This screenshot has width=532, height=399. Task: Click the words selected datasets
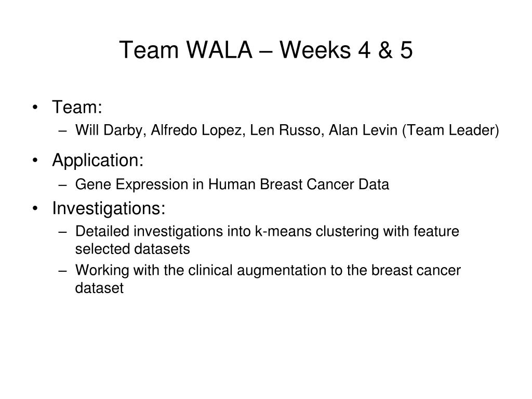(132, 249)
